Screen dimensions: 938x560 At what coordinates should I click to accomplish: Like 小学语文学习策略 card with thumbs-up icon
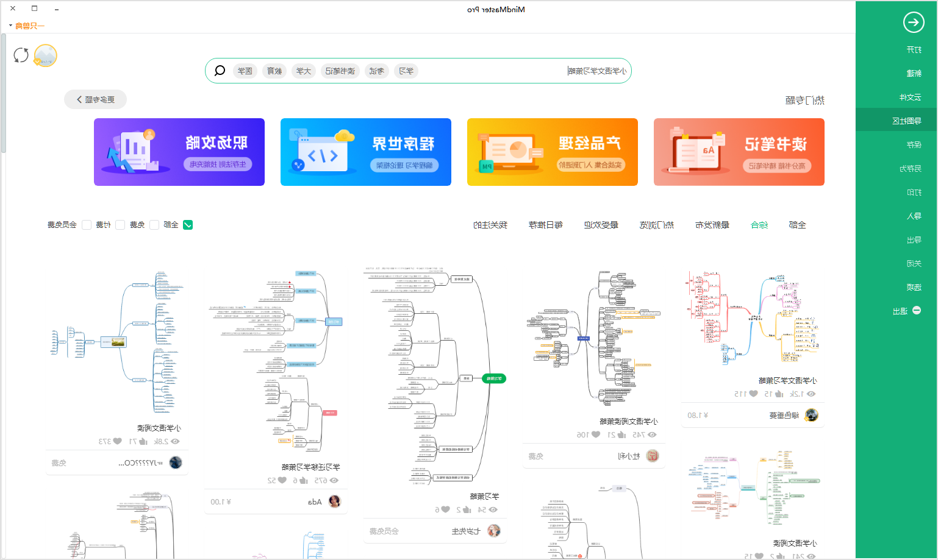click(779, 394)
